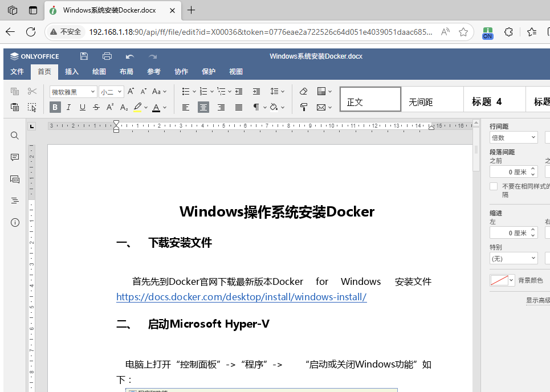Click the ONLYOFFICE logo

[x=35, y=56]
